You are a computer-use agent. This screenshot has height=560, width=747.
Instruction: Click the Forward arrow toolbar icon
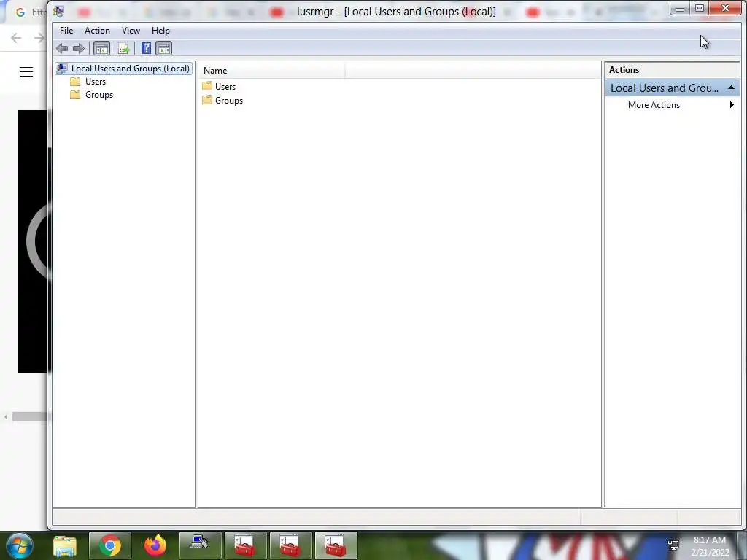79,48
